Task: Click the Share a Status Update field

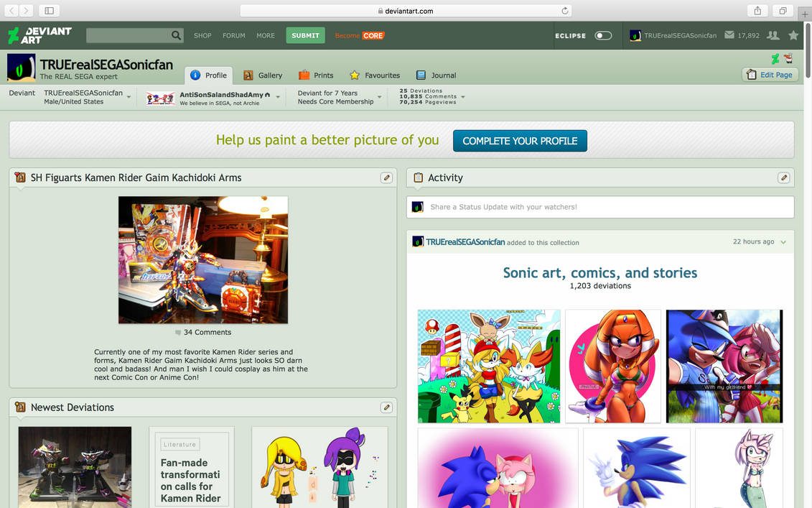Action: click(x=600, y=207)
